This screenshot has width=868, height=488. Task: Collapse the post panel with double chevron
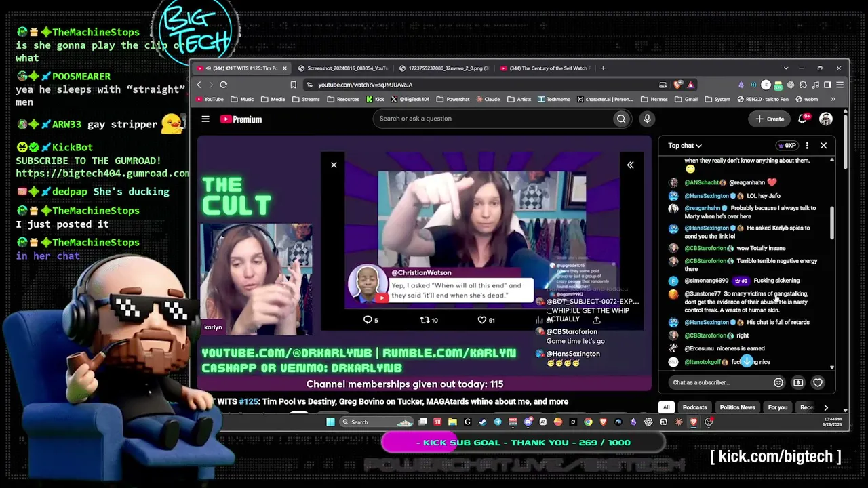630,165
